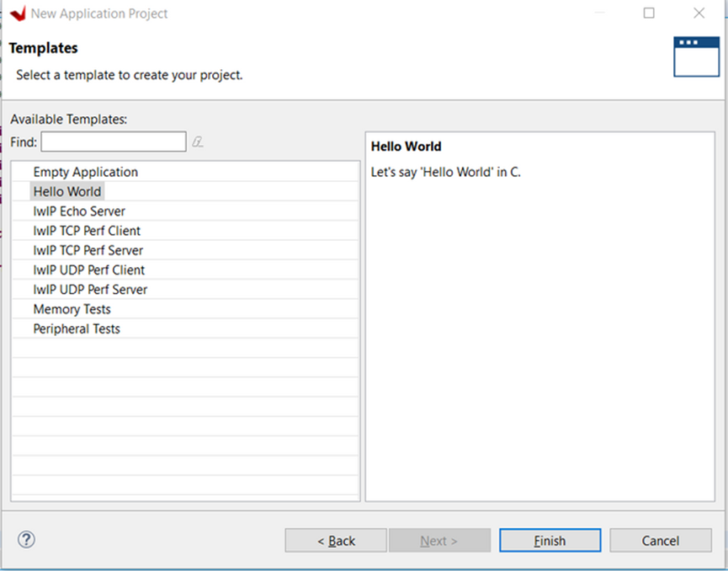
Task: Click the Vitis logo in title bar
Action: tap(18, 13)
